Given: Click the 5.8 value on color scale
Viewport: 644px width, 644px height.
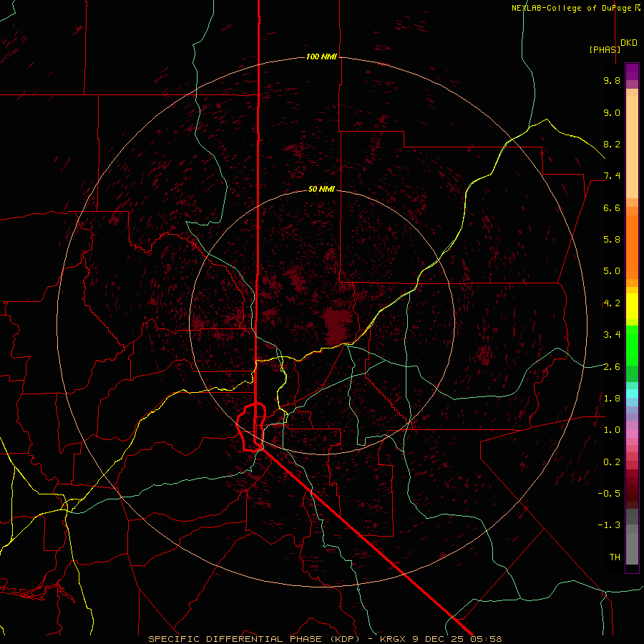Looking at the screenshot, I should click(612, 240).
